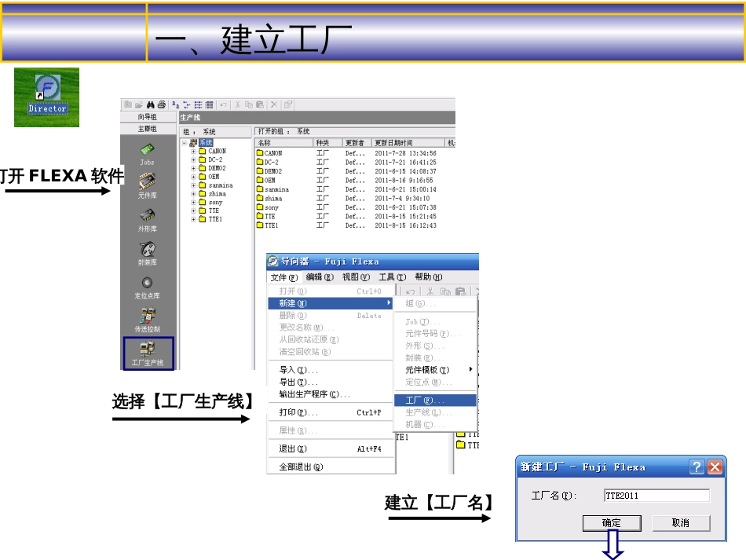Expand the sony folder in tree
Viewport: 746px width, 560px height.
tap(194, 202)
